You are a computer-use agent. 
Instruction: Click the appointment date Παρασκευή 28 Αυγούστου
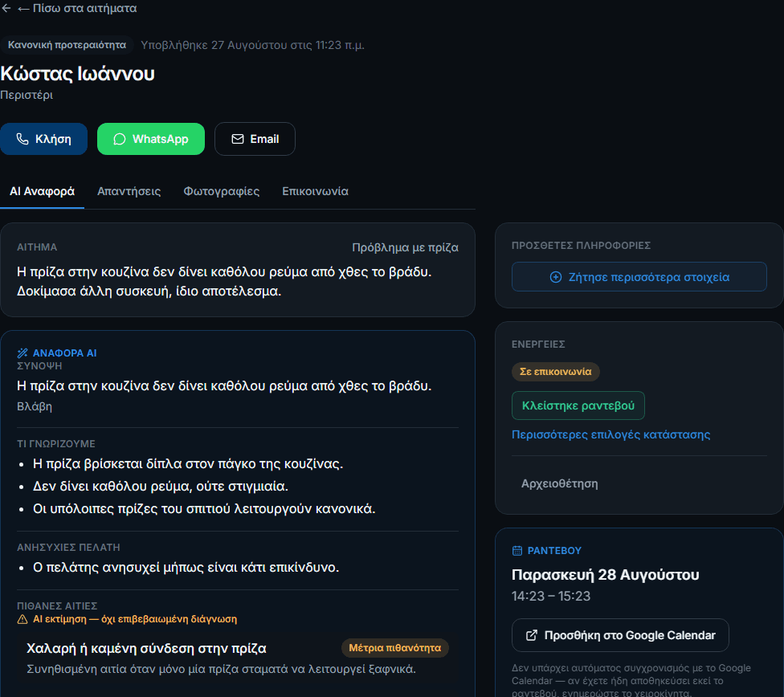[605, 575]
